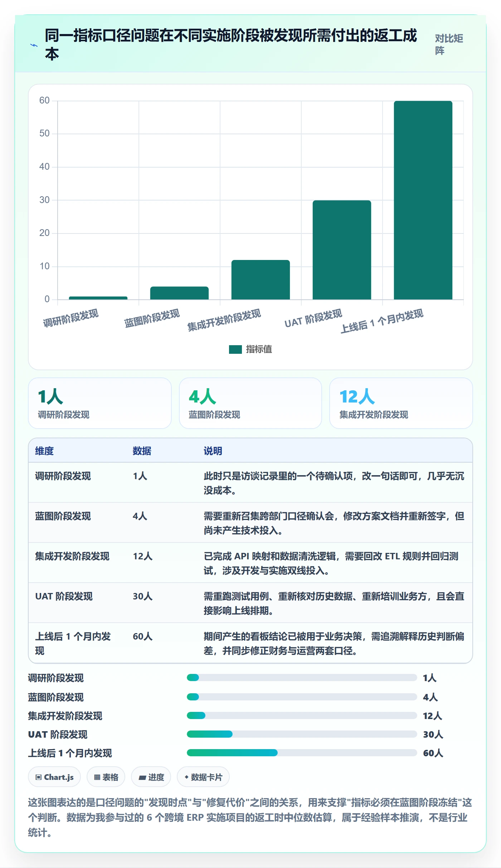The width and height of the screenshot is (501, 868).
Task: Click the 数据 column header
Action: tap(142, 451)
